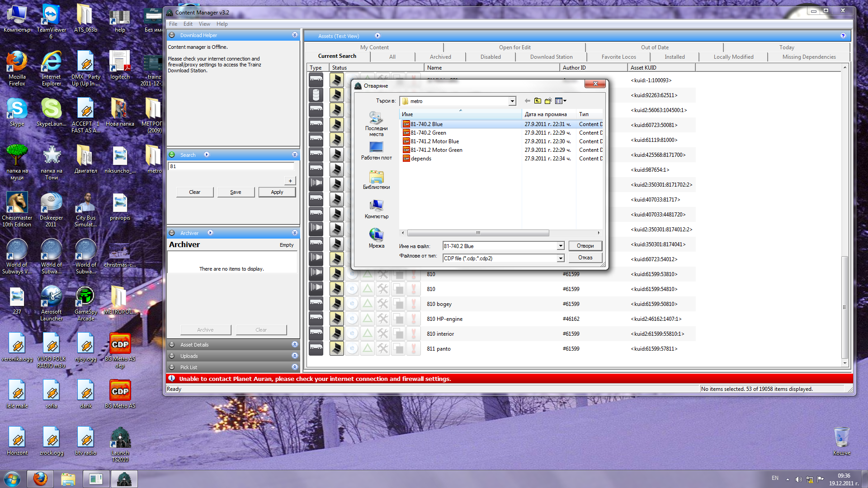This screenshot has height=488, width=868.
Task: Switch to the Missing Dependencies tab
Action: pos(809,56)
